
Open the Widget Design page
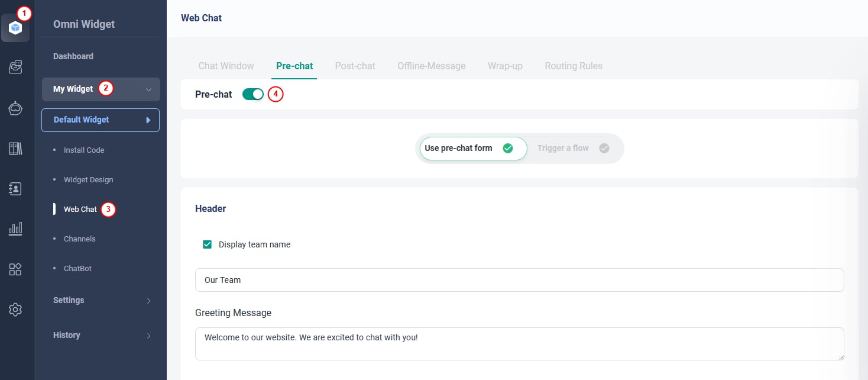[88, 180]
